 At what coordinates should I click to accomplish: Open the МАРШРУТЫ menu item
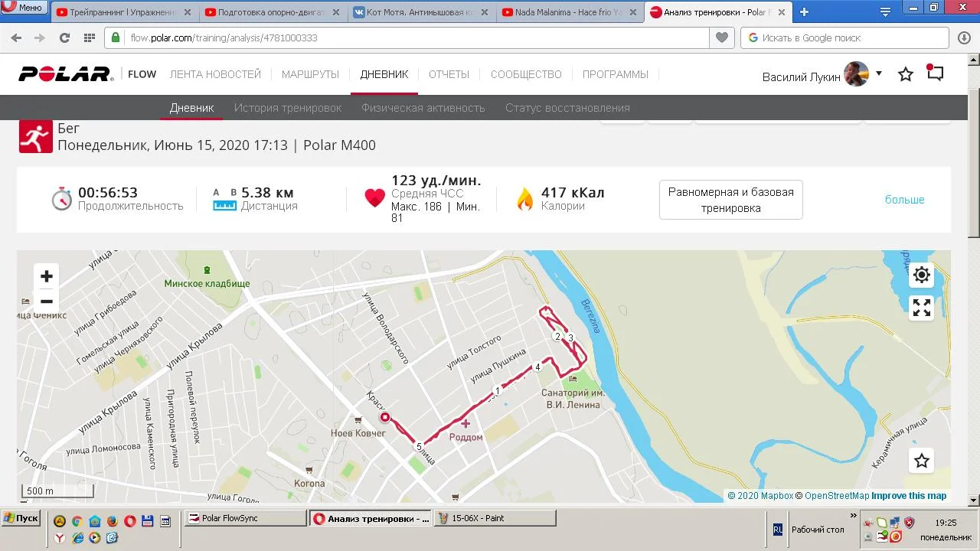[310, 74]
